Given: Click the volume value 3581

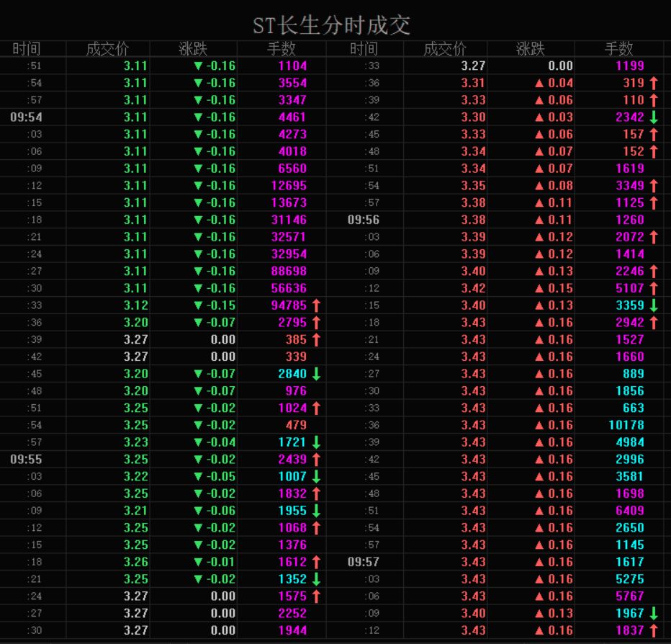Looking at the screenshot, I should (x=629, y=476).
